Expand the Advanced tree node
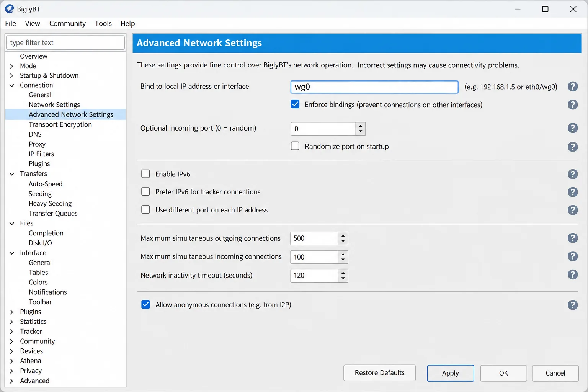The height and width of the screenshot is (392, 588). (x=11, y=381)
